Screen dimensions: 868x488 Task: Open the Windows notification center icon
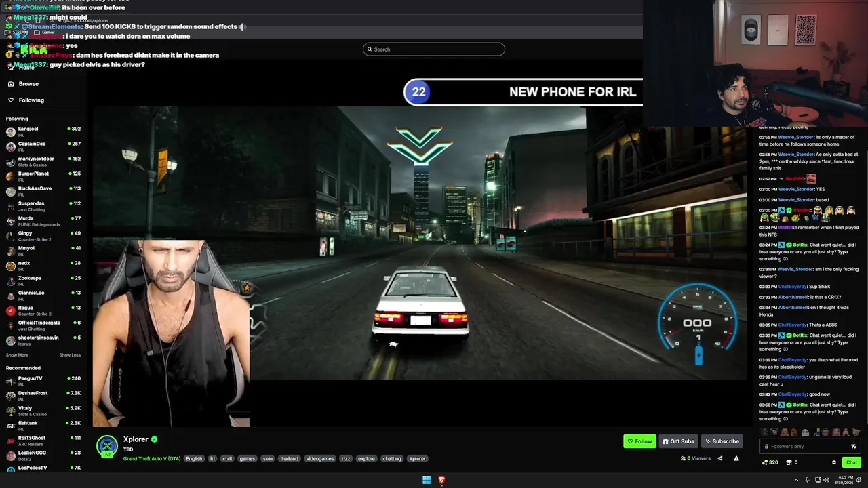[859, 480]
